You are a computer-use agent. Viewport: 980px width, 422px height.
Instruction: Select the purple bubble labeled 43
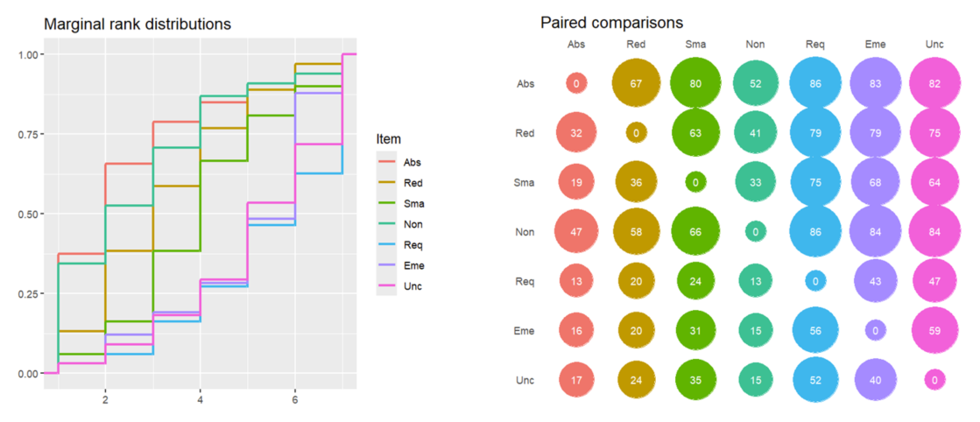coord(875,281)
